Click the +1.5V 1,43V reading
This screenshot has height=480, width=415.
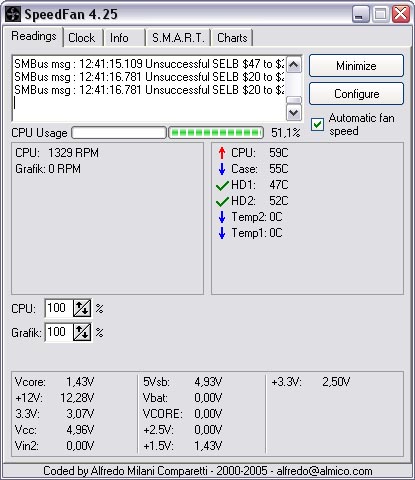183,446
